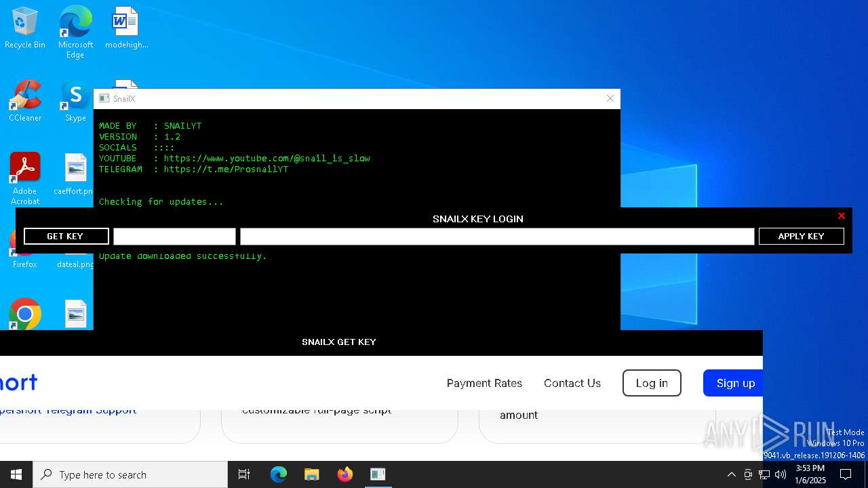
Task: Open the Contact Us link
Action: point(572,383)
